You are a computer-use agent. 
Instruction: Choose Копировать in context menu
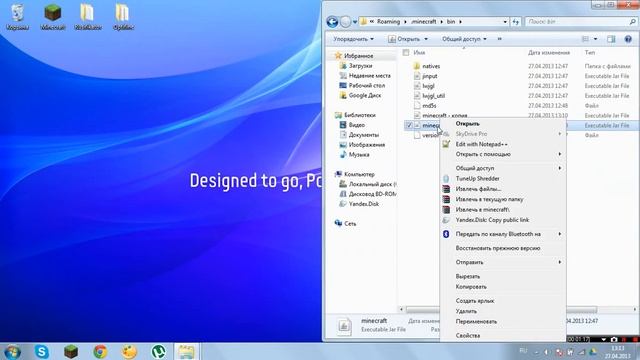click(503, 287)
